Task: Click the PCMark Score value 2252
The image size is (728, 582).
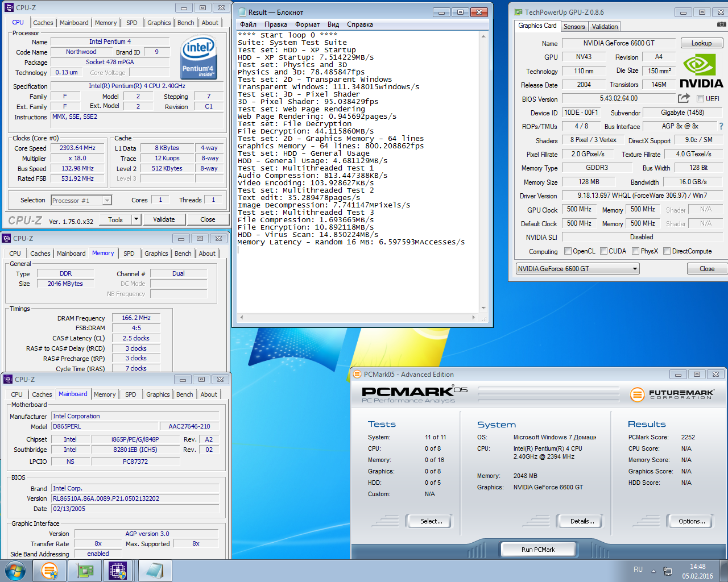Action: click(x=688, y=437)
